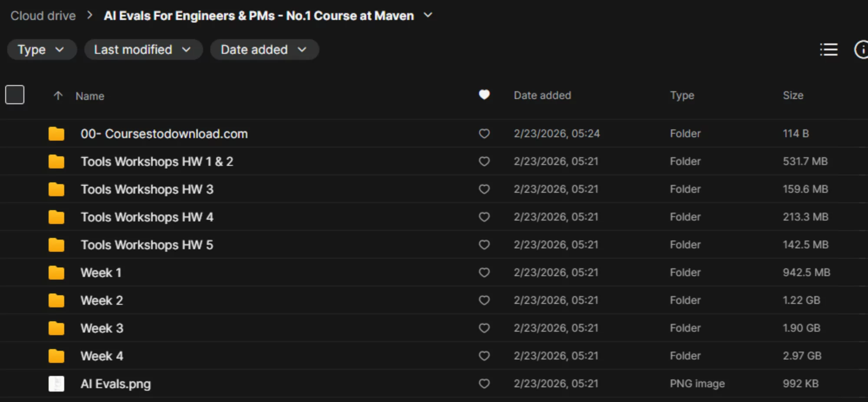Open the Tools Workshops HW 1 & 2 folder
Image resolution: width=868 pixels, height=402 pixels.
(x=157, y=161)
